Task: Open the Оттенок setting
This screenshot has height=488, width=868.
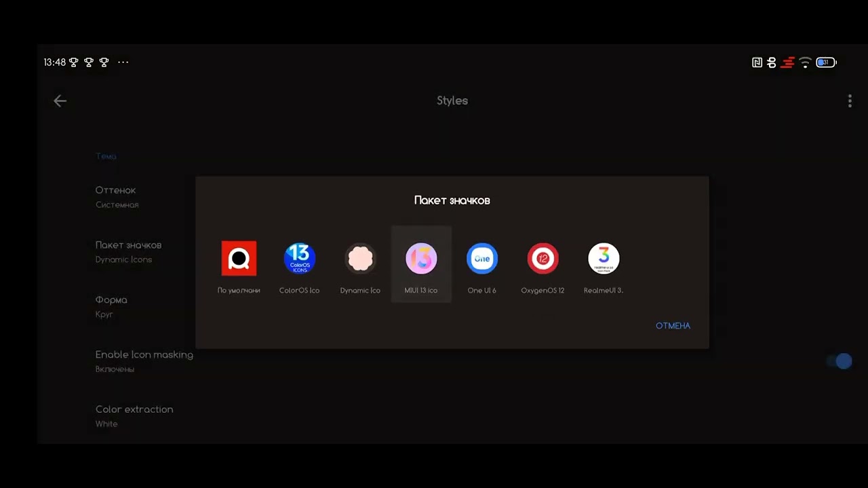Action: coord(116,197)
